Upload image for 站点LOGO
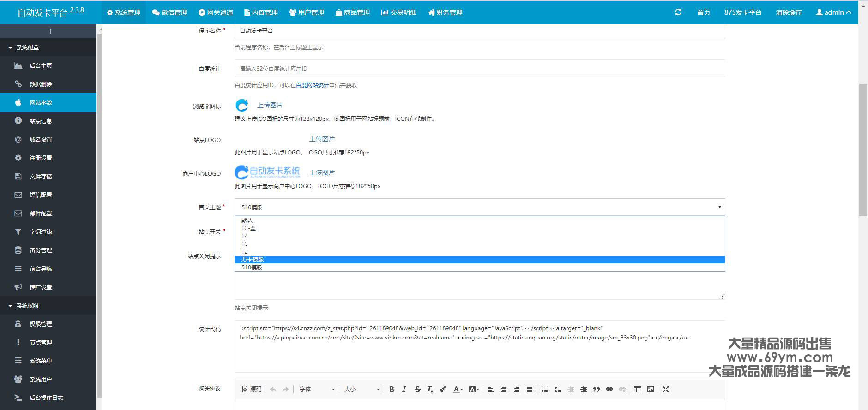 pyautogui.click(x=322, y=139)
